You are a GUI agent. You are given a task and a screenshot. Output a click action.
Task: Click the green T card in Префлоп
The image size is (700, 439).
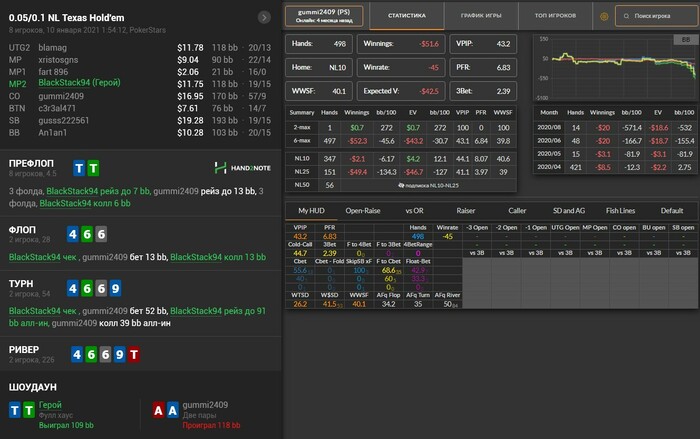(93, 168)
